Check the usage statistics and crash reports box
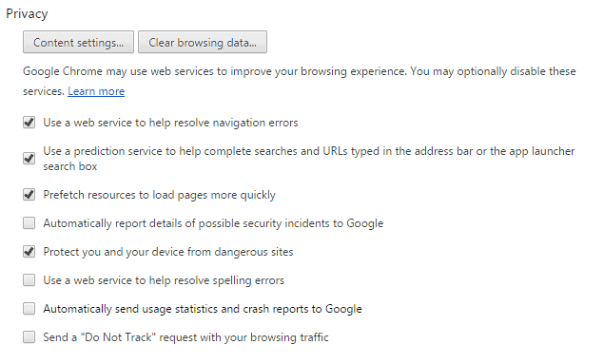604x364 pixels. coord(29,308)
